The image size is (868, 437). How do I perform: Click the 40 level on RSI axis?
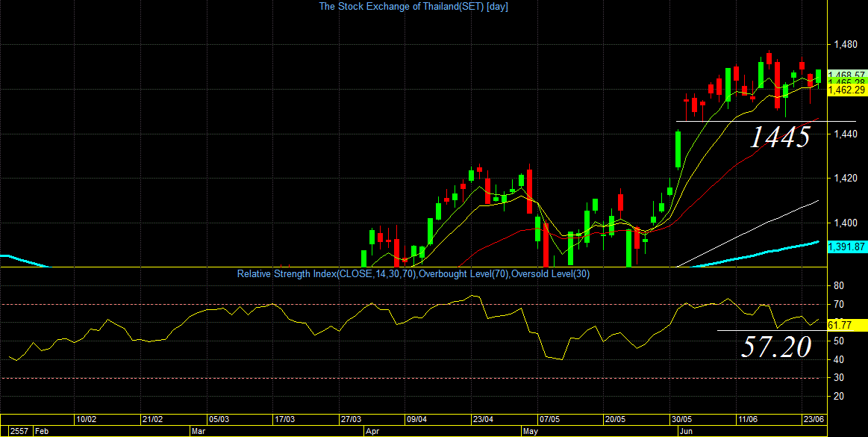pyautogui.click(x=838, y=360)
